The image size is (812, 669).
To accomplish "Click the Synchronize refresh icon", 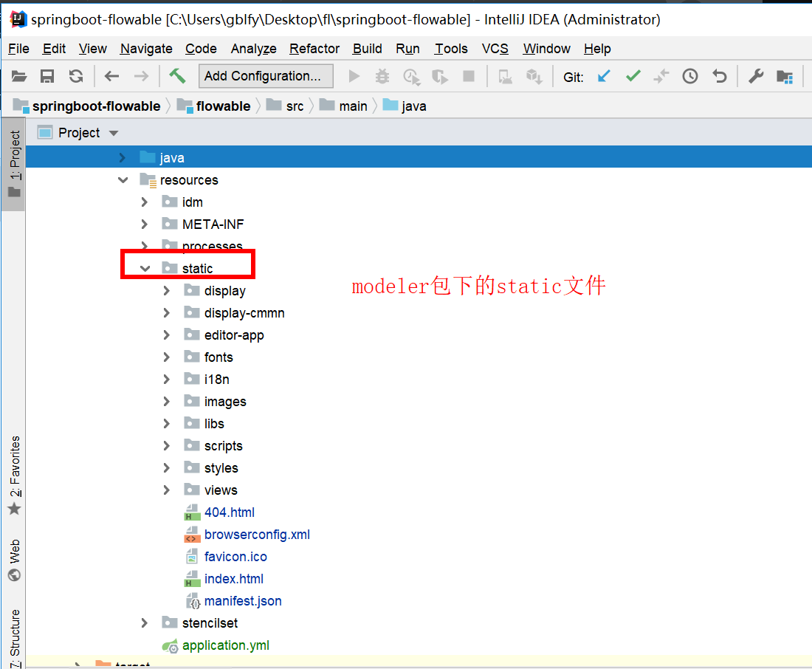I will coord(76,77).
